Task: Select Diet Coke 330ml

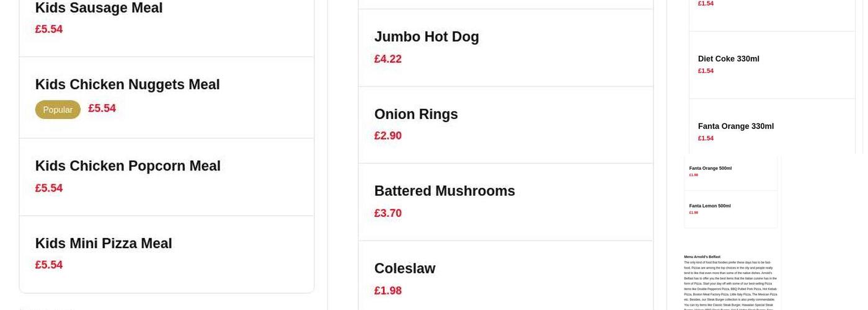Action: click(x=728, y=59)
